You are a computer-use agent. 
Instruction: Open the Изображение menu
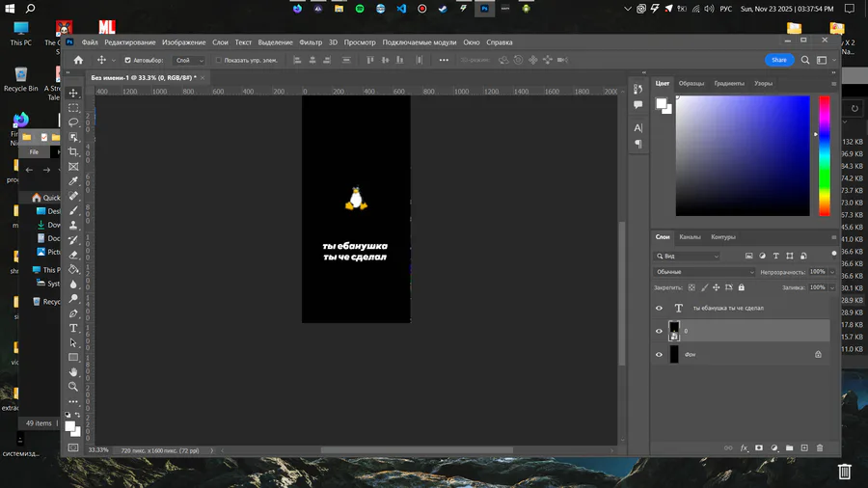(x=184, y=42)
